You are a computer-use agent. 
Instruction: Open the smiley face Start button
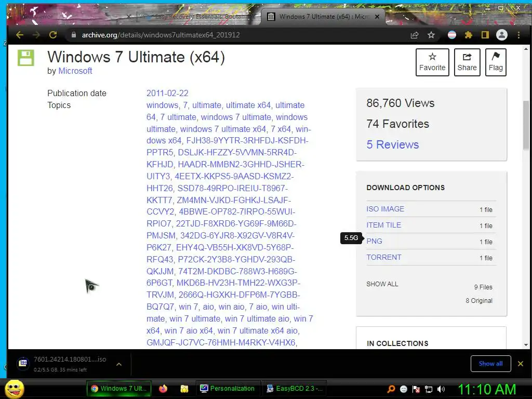coord(14,390)
